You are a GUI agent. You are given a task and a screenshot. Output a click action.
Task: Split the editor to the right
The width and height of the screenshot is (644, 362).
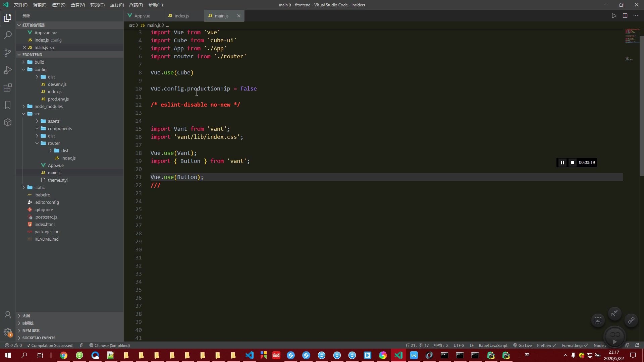[x=625, y=16]
